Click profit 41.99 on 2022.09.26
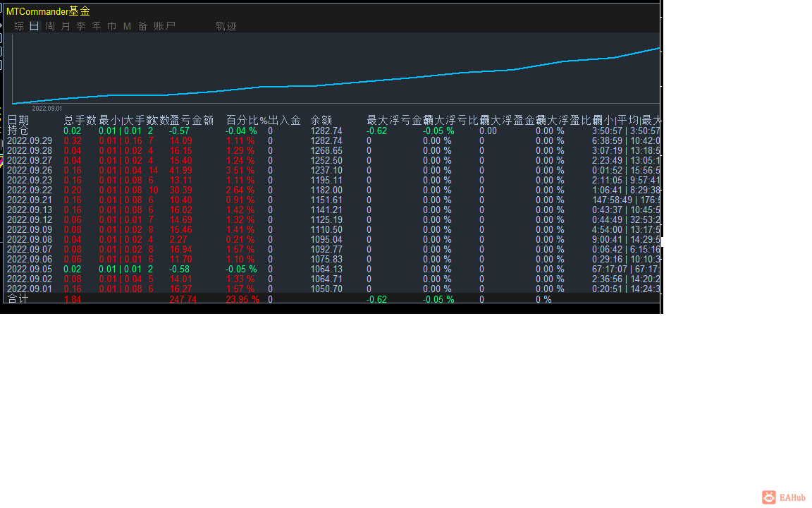 (180, 170)
